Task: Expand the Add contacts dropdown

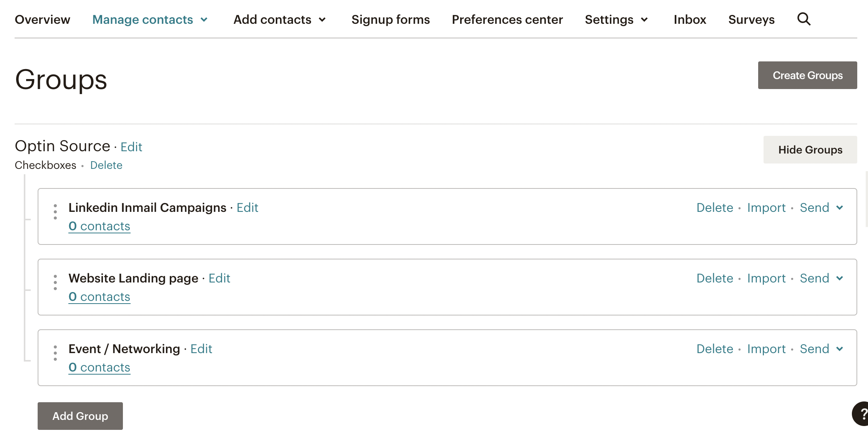Action: [280, 20]
